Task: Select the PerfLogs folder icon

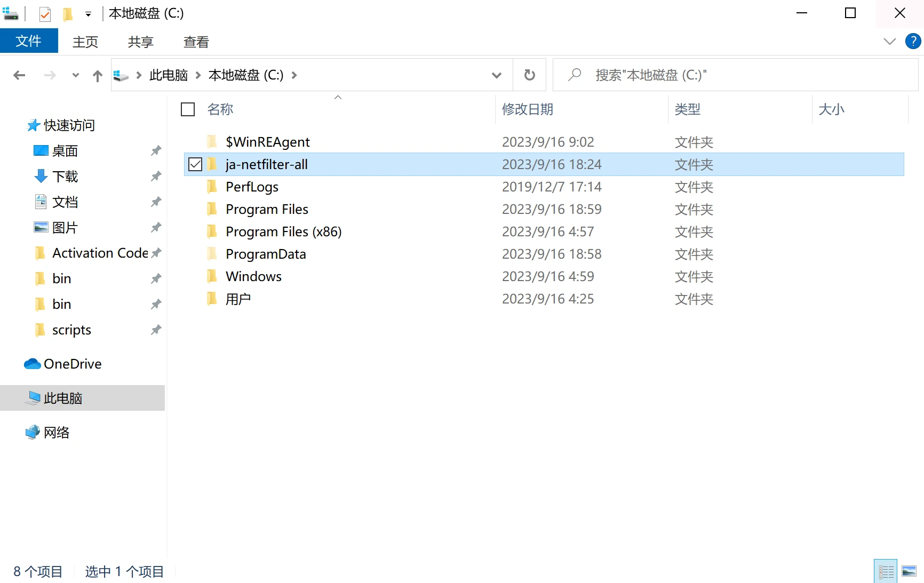Action: coord(212,186)
